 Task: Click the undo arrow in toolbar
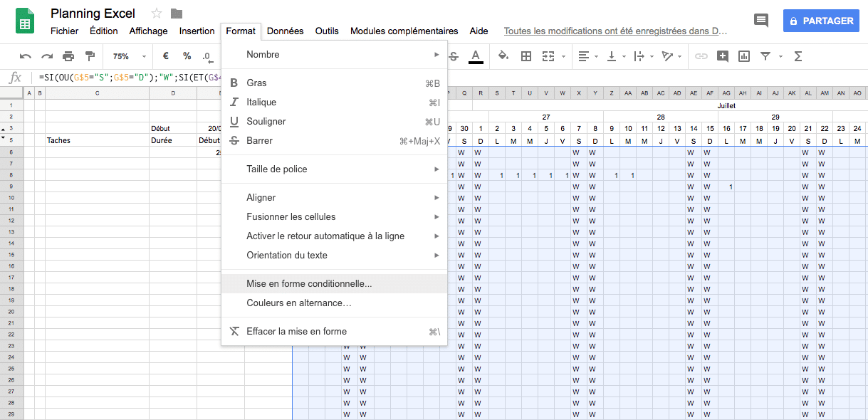tap(26, 56)
